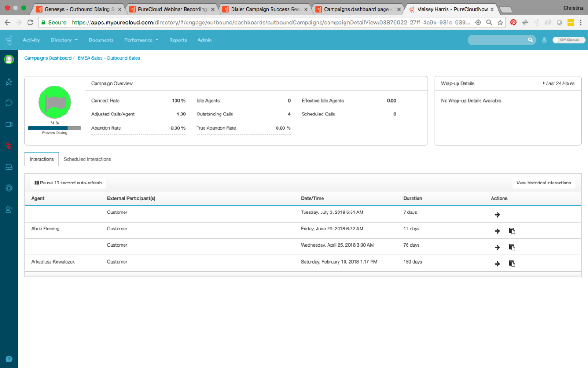Select the video sidebar icon
Image resolution: width=588 pixels, height=368 pixels.
pyautogui.click(x=9, y=124)
